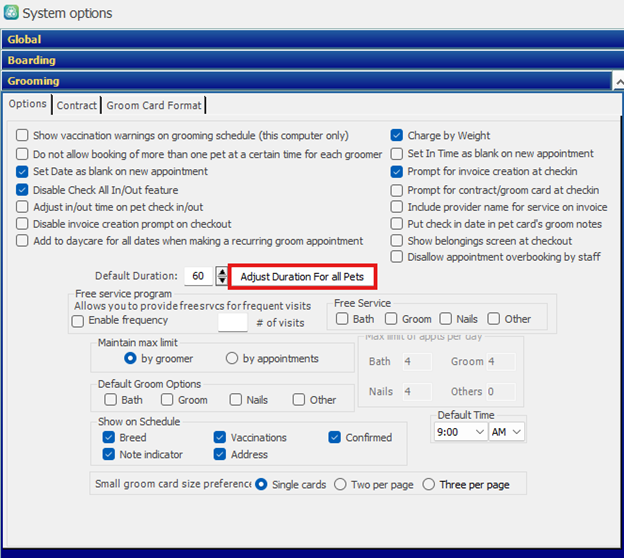This screenshot has height=558, width=624.
Task: Increase Default Duration with up arrow
Action: [x=222, y=272]
